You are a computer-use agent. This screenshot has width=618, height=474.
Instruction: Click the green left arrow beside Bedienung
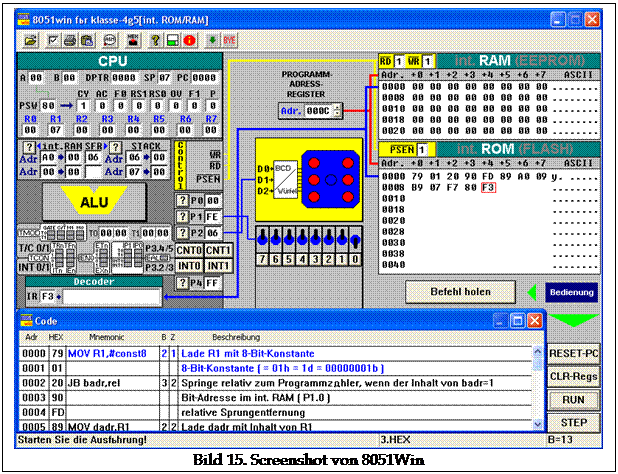click(532, 292)
